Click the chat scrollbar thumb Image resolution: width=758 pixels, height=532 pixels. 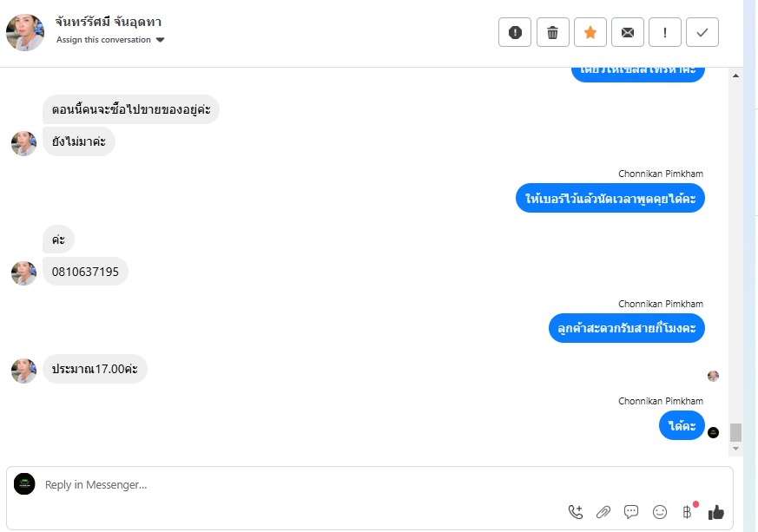tap(735, 432)
